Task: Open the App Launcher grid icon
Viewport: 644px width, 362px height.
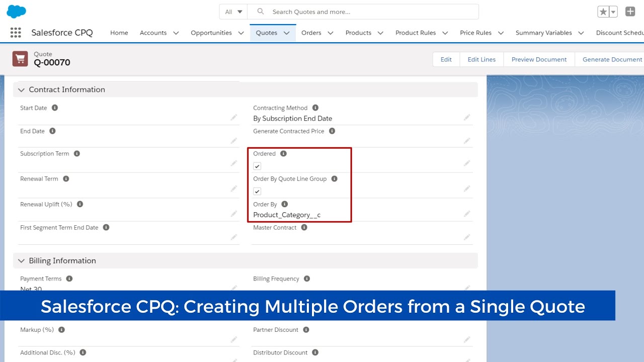Action: pyautogui.click(x=16, y=33)
